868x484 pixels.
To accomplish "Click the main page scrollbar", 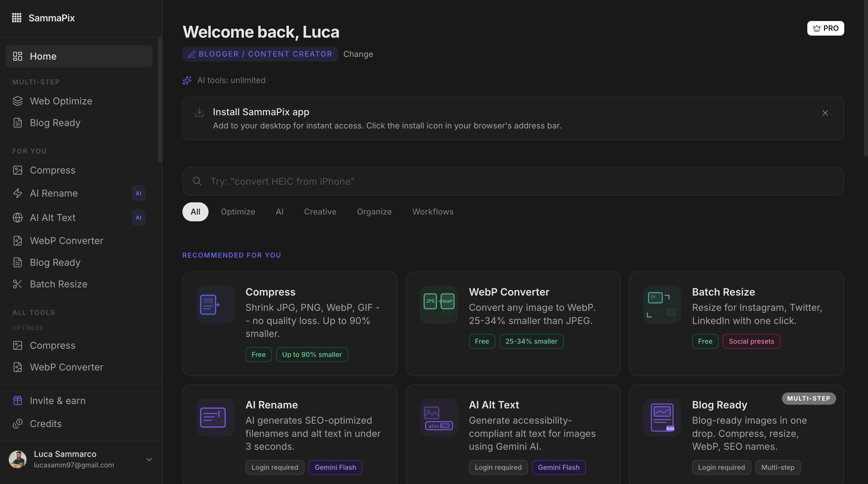I will pyautogui.click(x=866, y=78).
